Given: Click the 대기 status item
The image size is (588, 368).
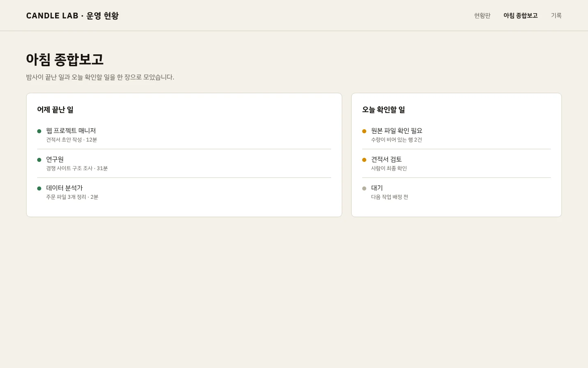Looking at the screenshot, I should click(457, 192).
